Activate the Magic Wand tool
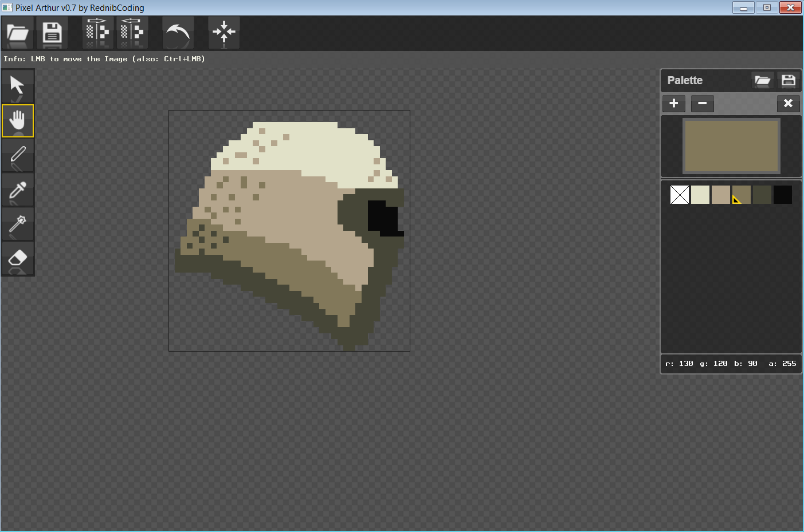 coord(18,224)
